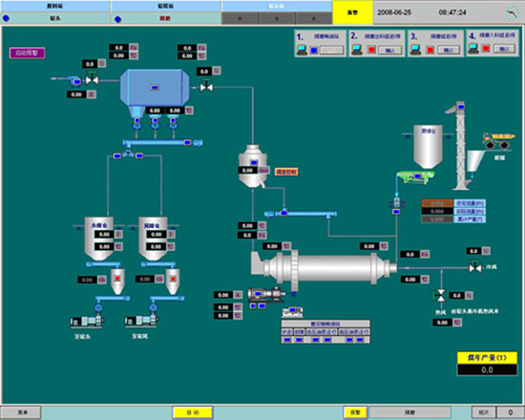The width and height of the screenshot is (525, 420).
Task: Select the large blue bag filter unit
Action: pos(155,88)
